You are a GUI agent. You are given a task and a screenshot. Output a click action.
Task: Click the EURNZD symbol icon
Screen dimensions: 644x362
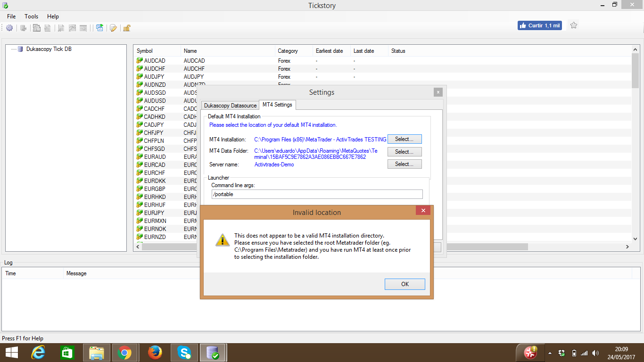(x=140, y=237)
